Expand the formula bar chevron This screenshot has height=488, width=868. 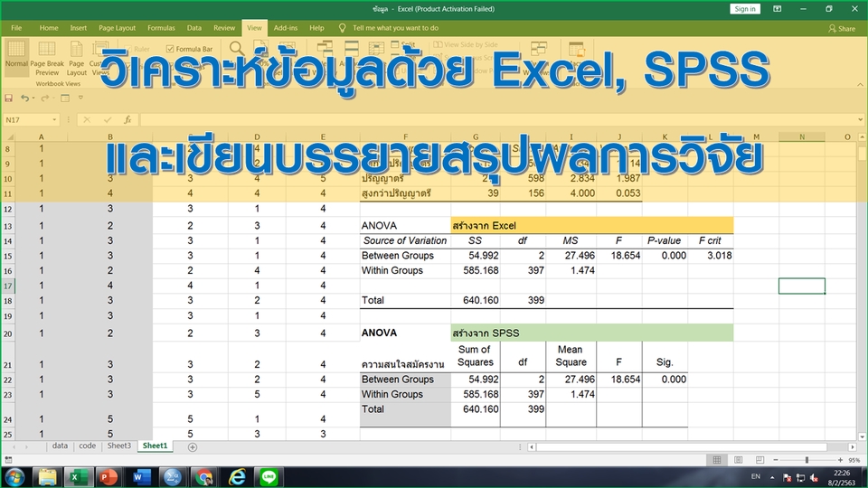point(860,119)
